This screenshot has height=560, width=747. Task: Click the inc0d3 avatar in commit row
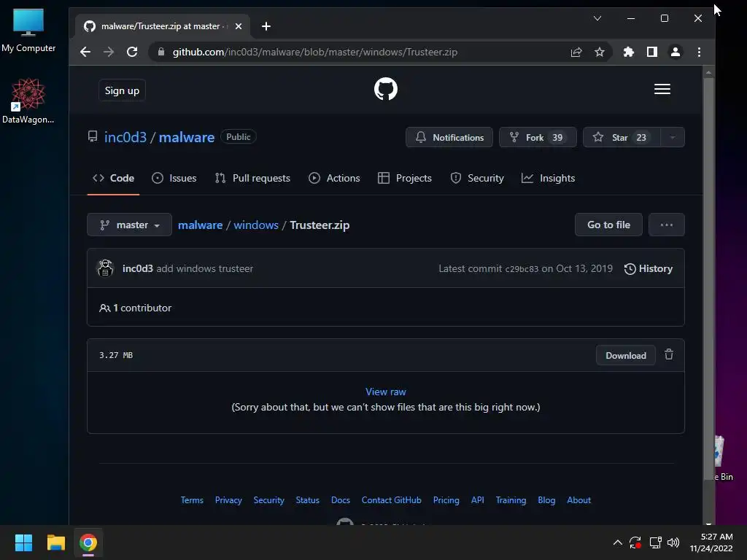(105, 268)
